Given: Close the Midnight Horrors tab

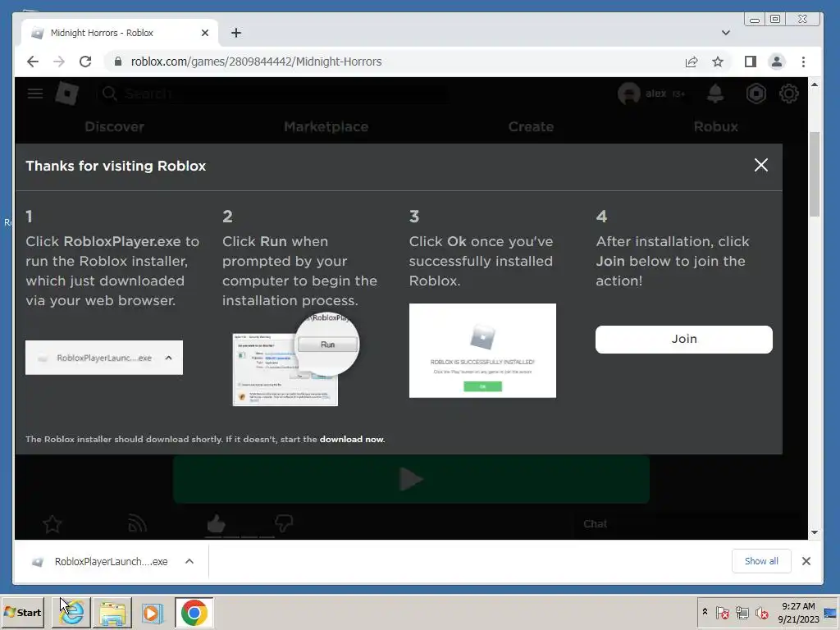Looking at the screenshot, I should tap(204, 33).
